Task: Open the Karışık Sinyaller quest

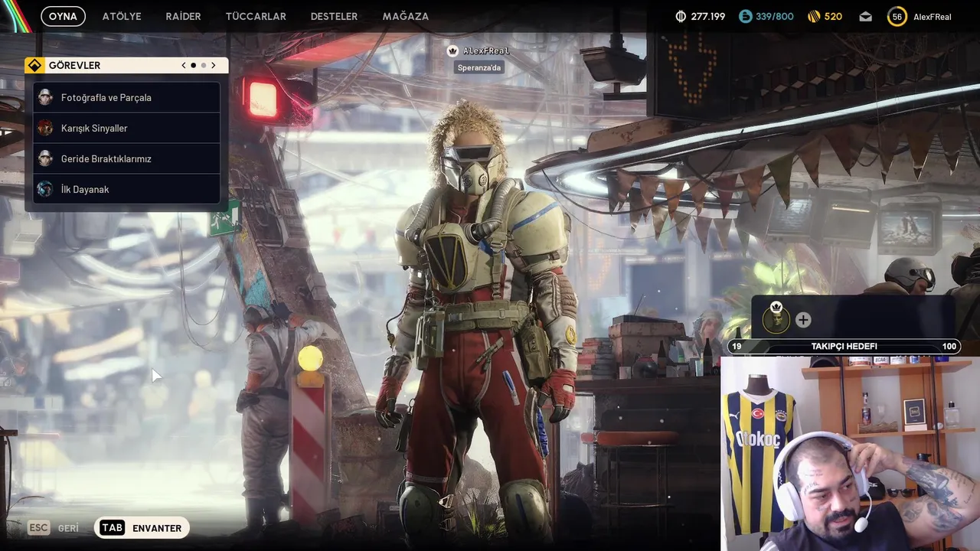Action: click(x=126, y=128)
